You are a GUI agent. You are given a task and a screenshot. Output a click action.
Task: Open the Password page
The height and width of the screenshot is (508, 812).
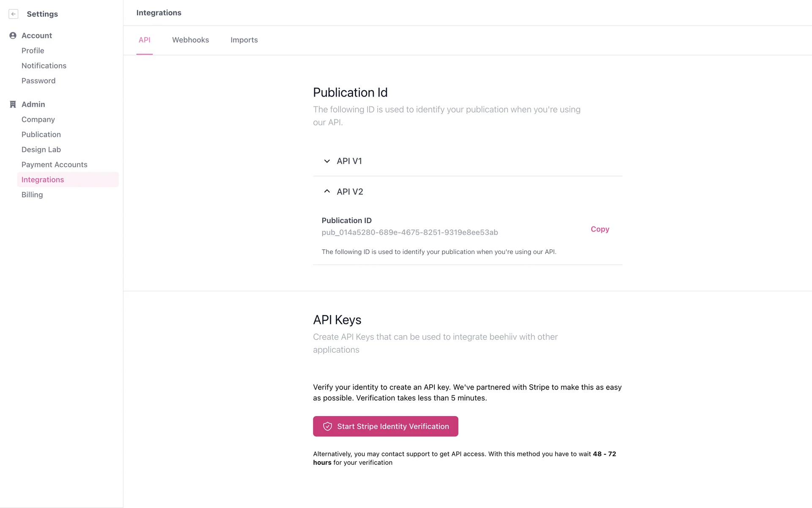pyautogui.click(x=38, y=80)
